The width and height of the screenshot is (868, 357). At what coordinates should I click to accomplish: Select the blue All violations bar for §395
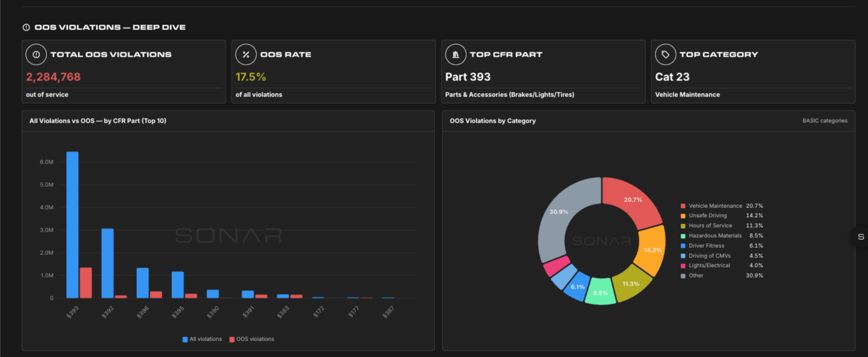pos(177,285)
